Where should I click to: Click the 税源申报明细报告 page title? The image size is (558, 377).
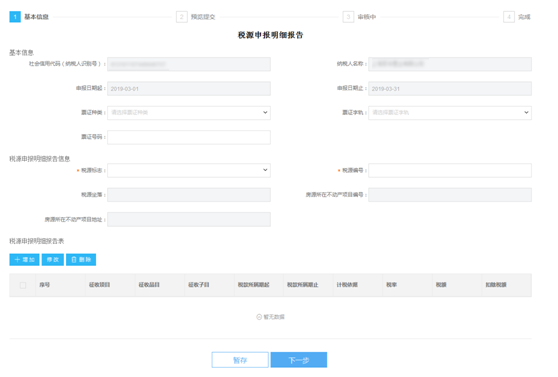click(270, 35)
